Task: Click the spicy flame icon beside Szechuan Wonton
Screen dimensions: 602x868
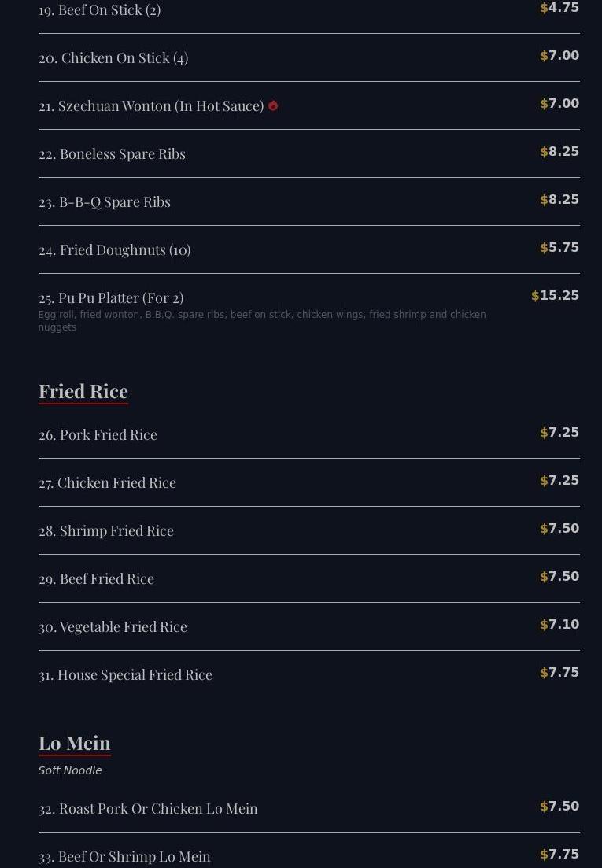Action: 273,105
